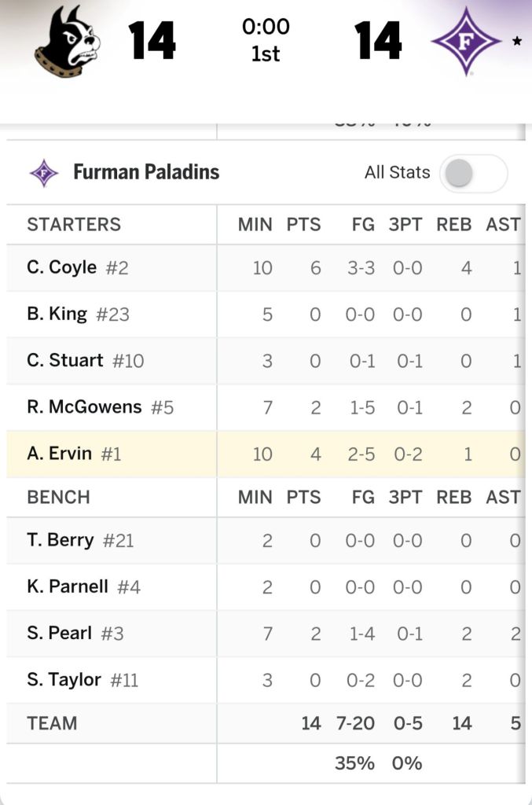Select K. Parnell #4 bench player

coord(83,586)
